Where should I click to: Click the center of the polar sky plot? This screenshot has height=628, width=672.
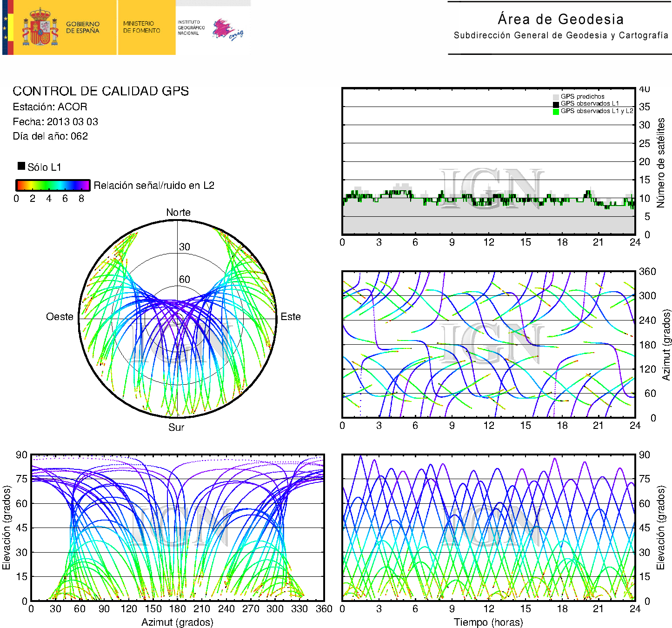(x=177, y=319)
